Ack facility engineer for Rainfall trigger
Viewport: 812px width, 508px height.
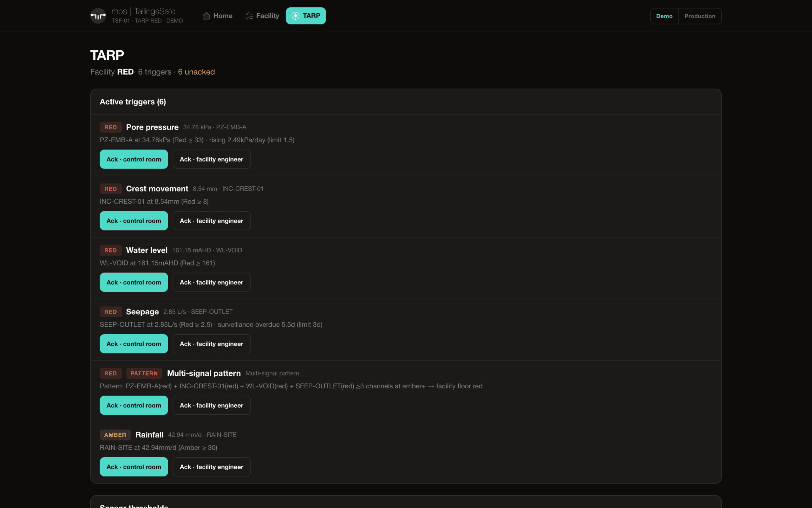pos(211,467)
